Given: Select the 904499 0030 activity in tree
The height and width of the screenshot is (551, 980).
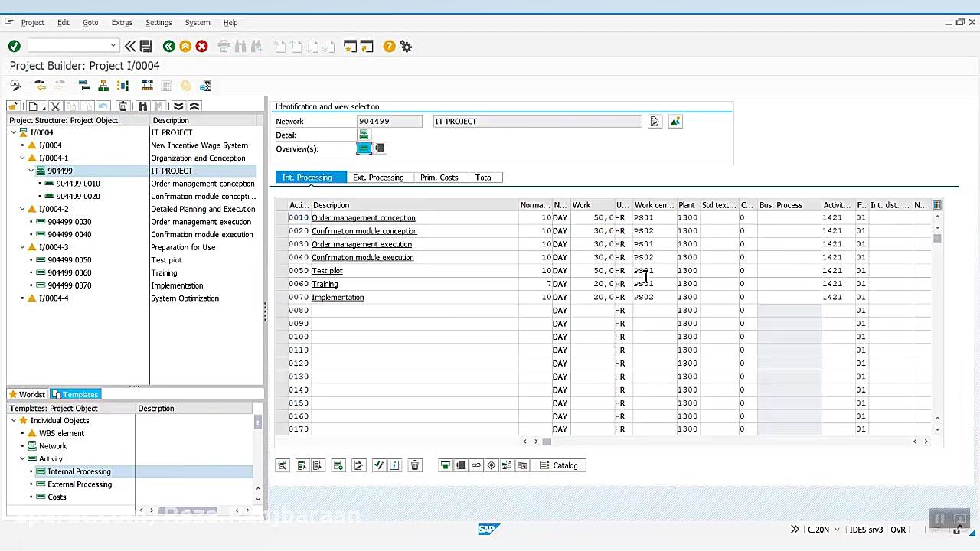Looking at the screenshot, I should tap(69, 222).
